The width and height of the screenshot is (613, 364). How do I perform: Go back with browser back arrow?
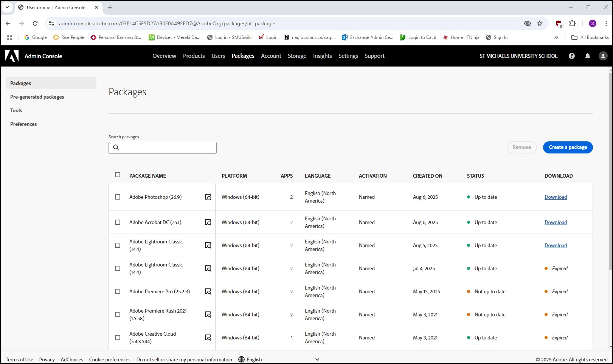click(8, 23)
